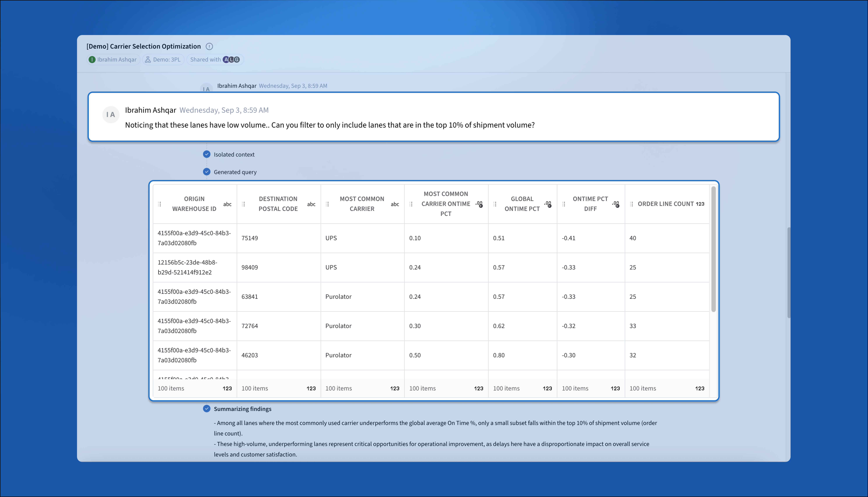
Task: Open footer aggregate under Global Ontime Pct column
Action: (523, 388)
